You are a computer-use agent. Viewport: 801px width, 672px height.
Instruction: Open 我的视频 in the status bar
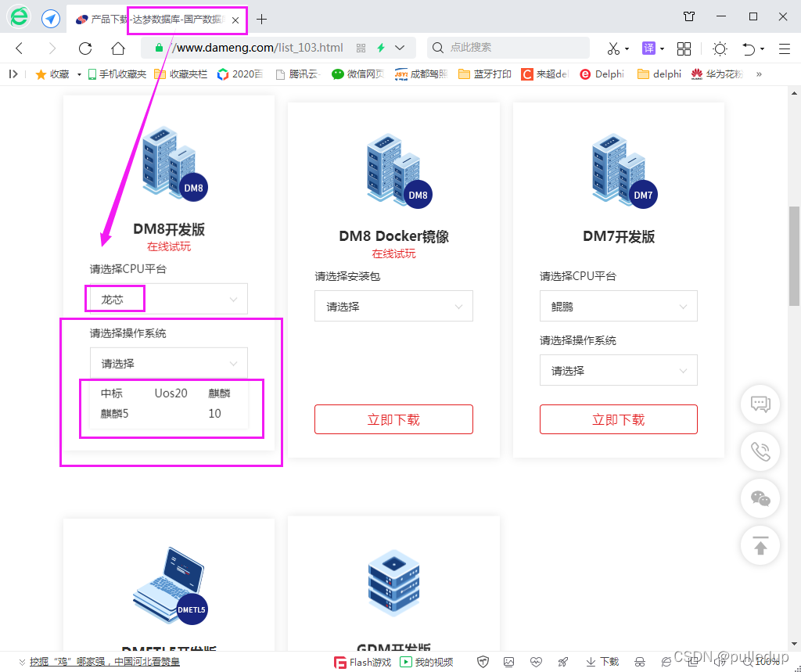click(x=426, y=663)
